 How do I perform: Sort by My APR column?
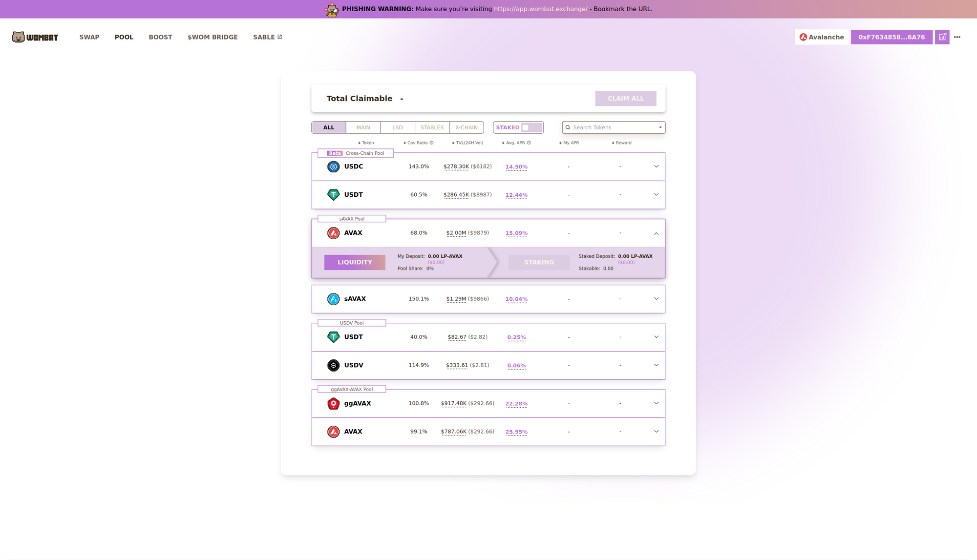click(x=569, y=143)
